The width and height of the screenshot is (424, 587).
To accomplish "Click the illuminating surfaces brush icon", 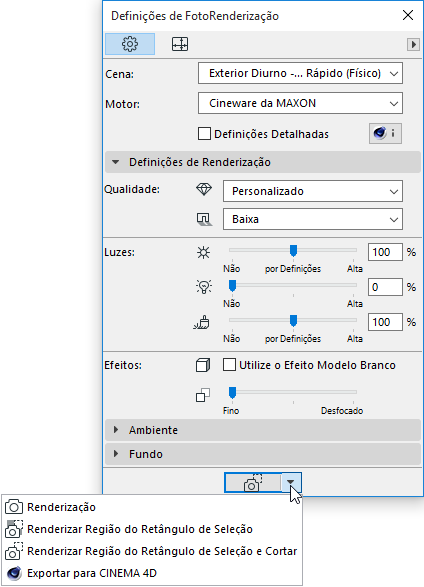I will [202, 322].
